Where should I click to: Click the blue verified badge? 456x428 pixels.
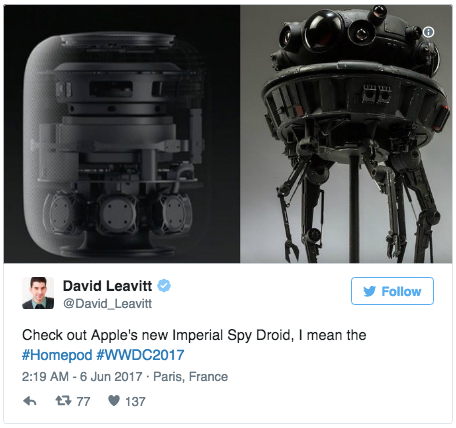(164, 286)
